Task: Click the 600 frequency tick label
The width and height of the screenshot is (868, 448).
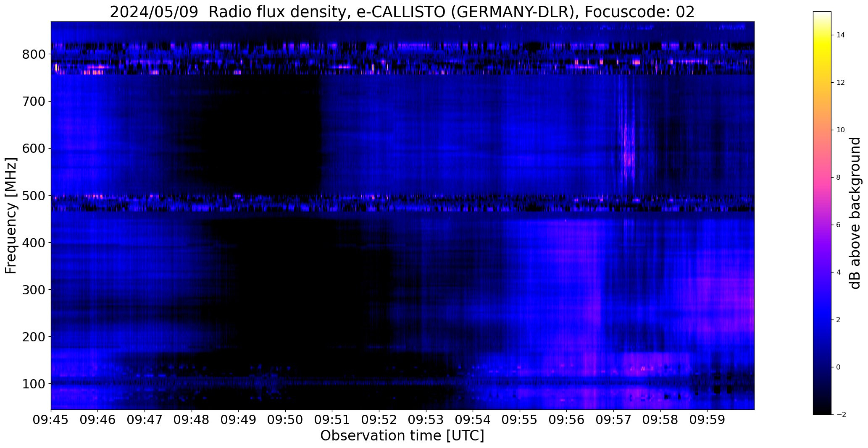Action: [x=34, y=149]
